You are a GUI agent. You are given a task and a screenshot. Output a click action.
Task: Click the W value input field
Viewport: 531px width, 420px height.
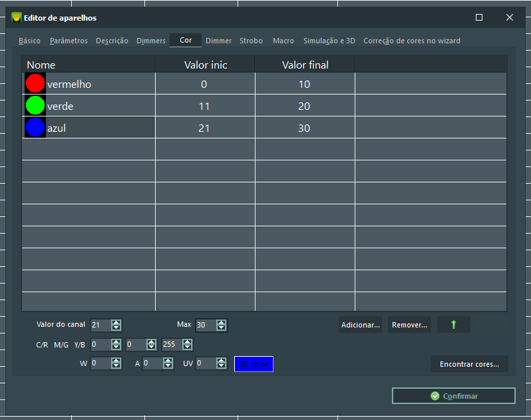100,363
